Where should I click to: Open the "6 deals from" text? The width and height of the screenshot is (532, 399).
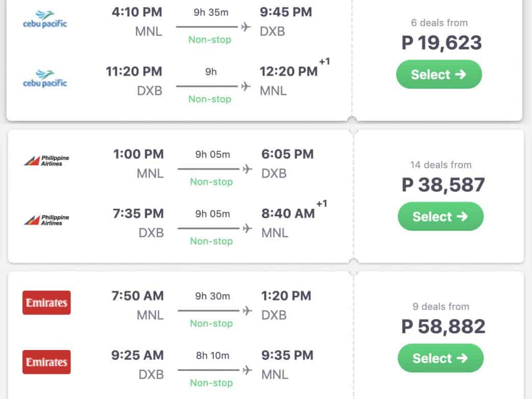click(439, 23)
